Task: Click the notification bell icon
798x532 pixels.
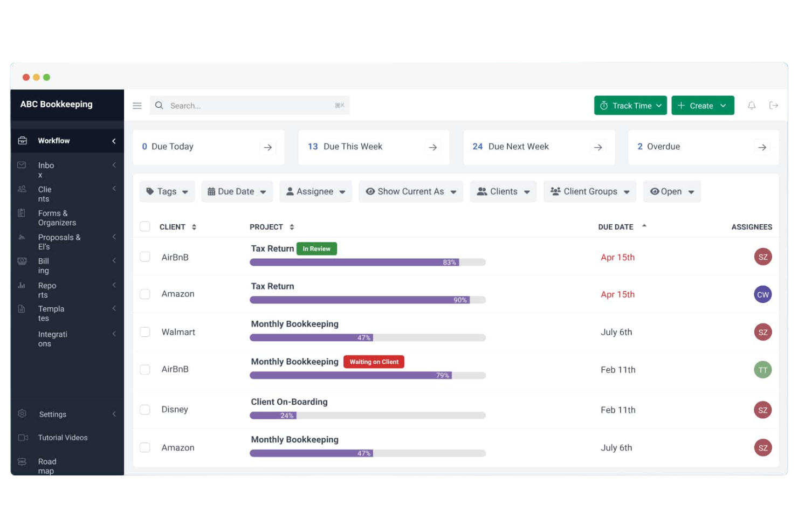Action: 752,105
